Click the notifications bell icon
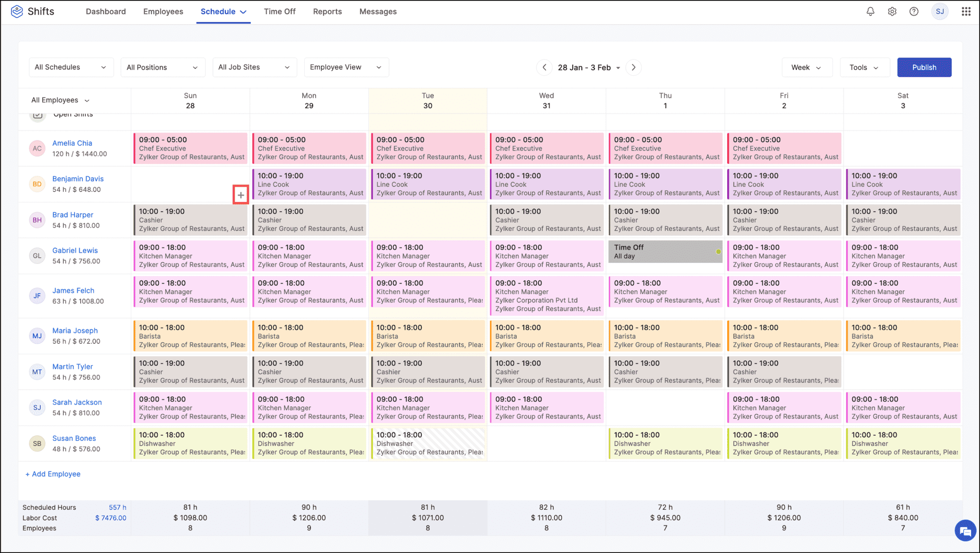This screenshot has width=980, height=553. point(871,11)
